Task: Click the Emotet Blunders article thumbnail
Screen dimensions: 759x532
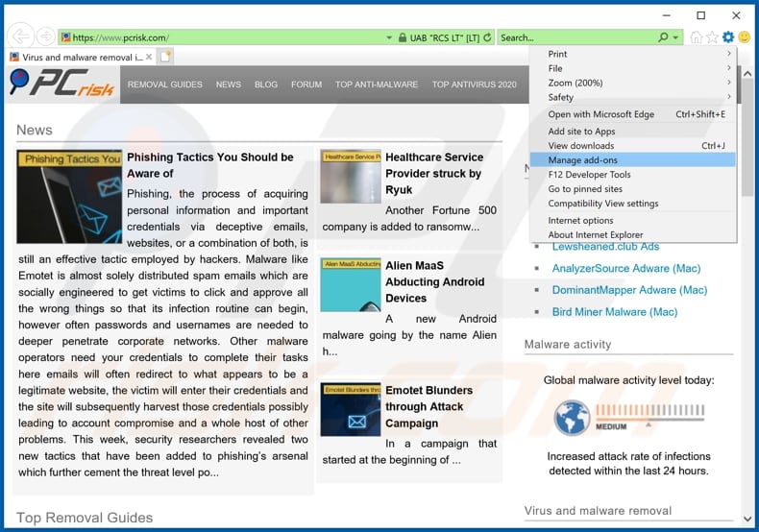Action: (x=351, y=410)
